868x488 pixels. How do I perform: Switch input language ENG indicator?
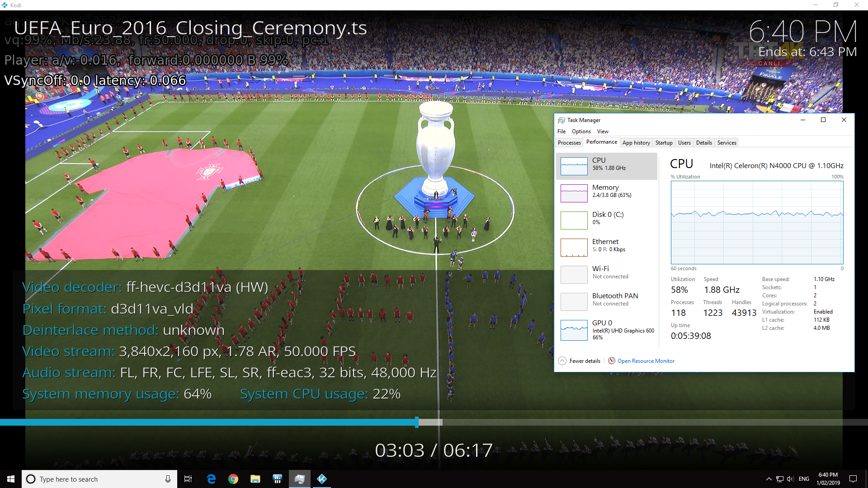click(x=804, y=479)
